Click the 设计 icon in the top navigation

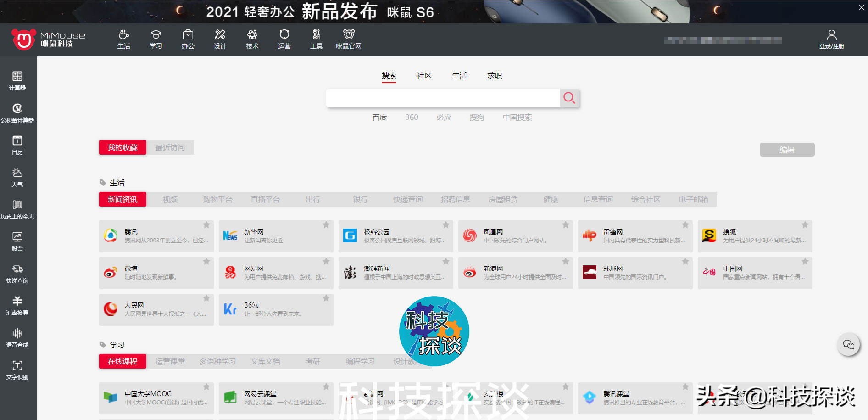(220, 39)
